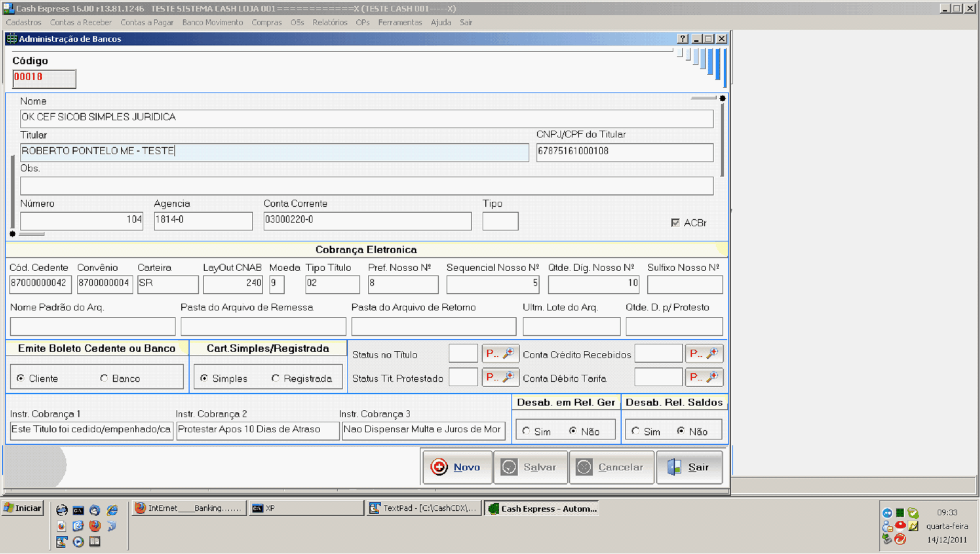Open the command prompt quick launch icon
The width and height of the screenshot is (980, 554).
pyautogui.click(x=78, y=510)
